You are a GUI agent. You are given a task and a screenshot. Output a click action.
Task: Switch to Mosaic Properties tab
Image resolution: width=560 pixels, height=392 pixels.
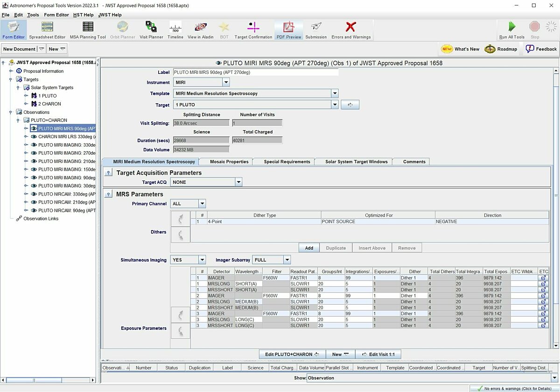click(x=228, y=162)
